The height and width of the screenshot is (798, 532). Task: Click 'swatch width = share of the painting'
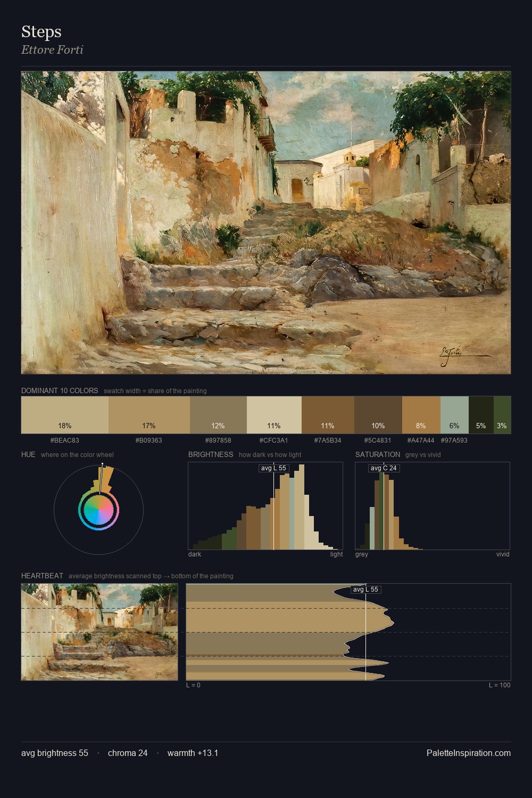tap(155, 391)
